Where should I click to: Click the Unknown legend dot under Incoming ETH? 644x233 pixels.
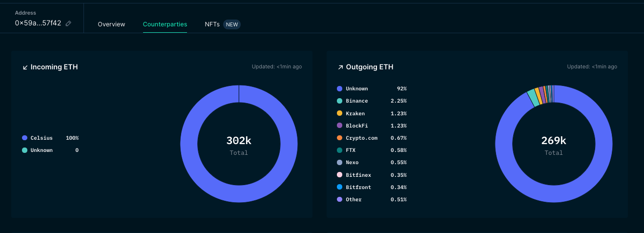pos(25,150)
